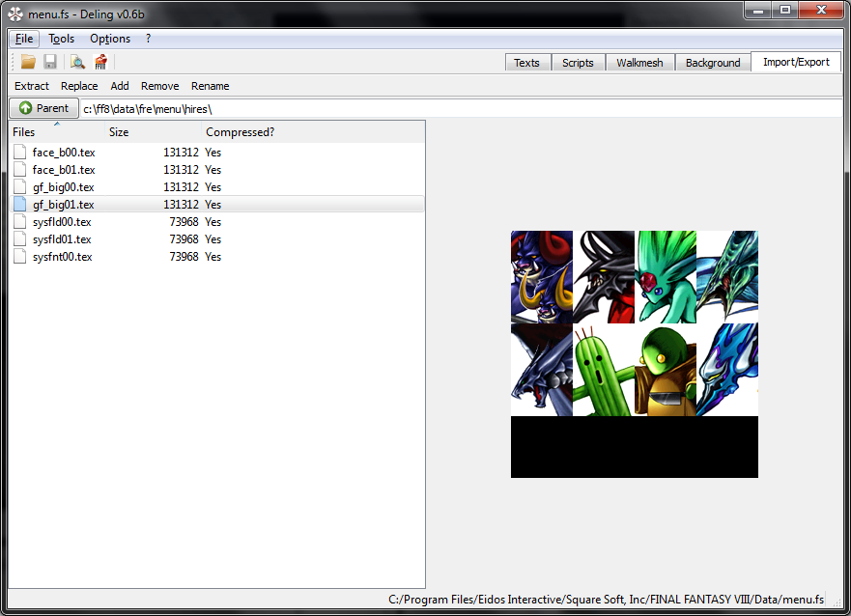Viewport: 851px width, 616px height.
Task: Close the Deling window
Action: 821,11
